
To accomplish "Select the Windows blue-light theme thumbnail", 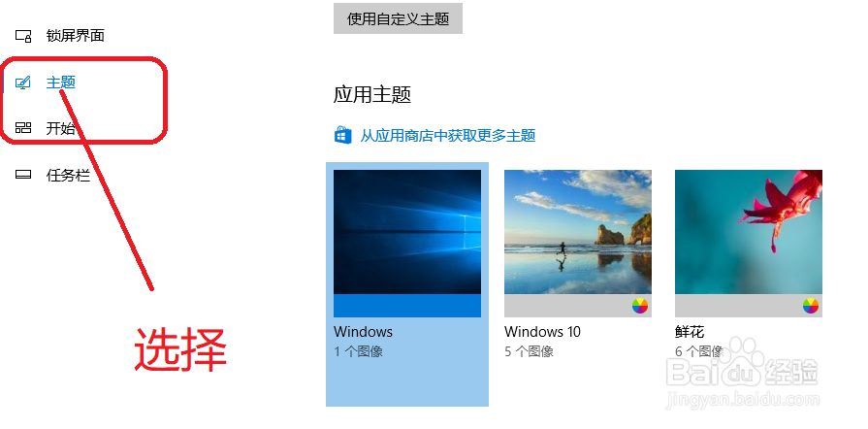I will click(407, 232).
